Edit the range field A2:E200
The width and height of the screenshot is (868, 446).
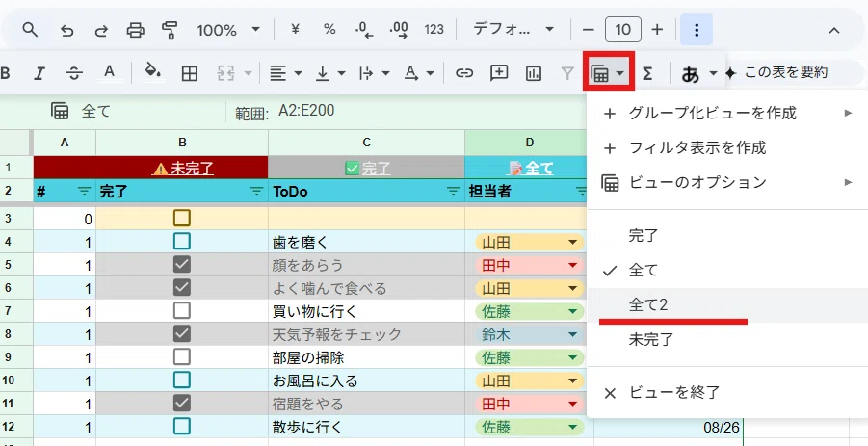point(306,111)
